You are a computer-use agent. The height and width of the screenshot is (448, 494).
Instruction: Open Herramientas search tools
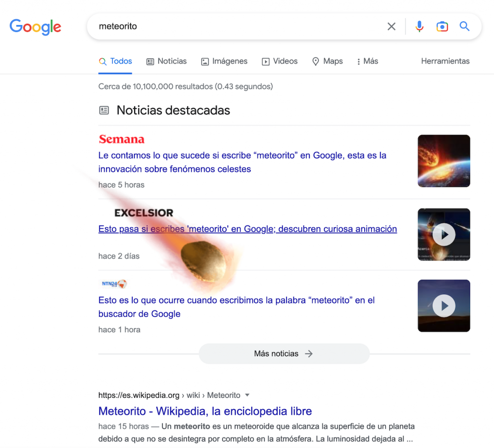point(445,61)
